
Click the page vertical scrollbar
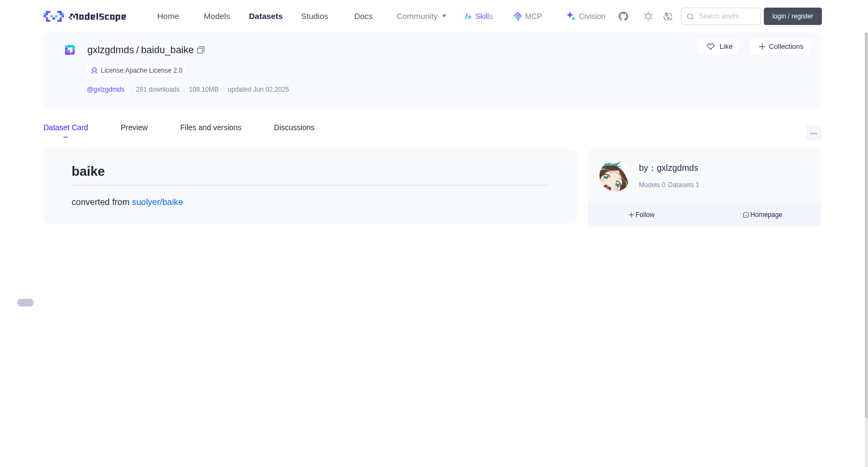(x=866, y=225)
